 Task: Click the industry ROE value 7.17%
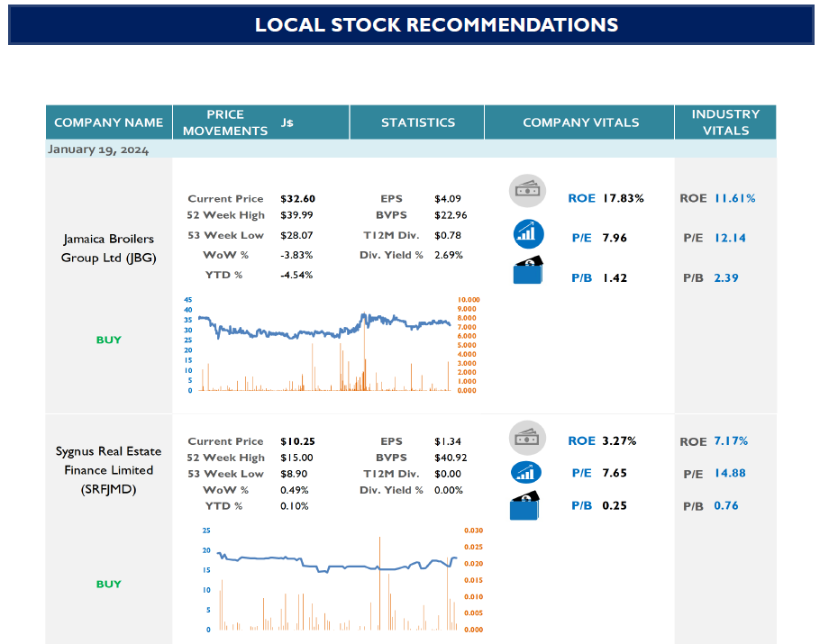click(731, 440)
